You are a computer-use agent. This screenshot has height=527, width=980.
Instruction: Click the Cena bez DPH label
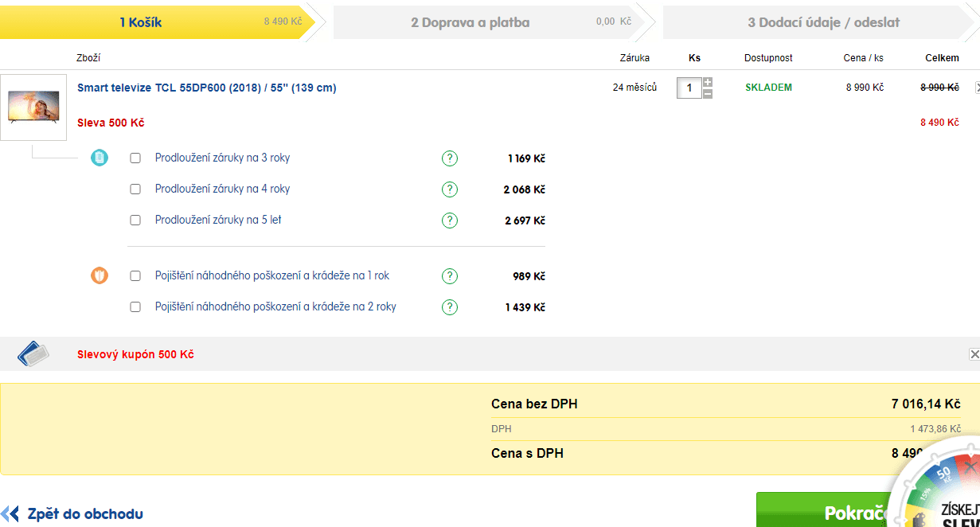coord(534,404)
